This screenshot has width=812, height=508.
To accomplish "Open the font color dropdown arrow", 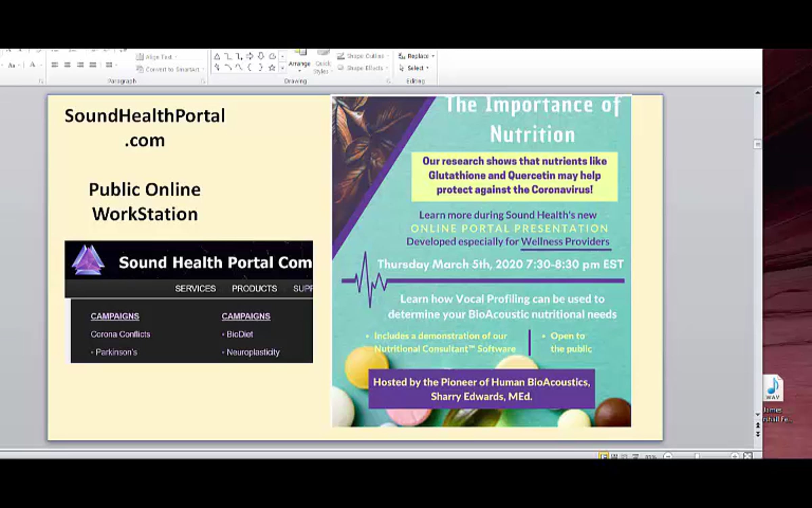I will (41, 65).
